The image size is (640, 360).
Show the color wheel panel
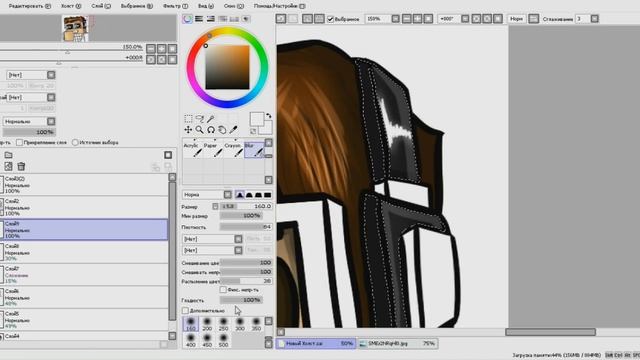click(187, 19)
